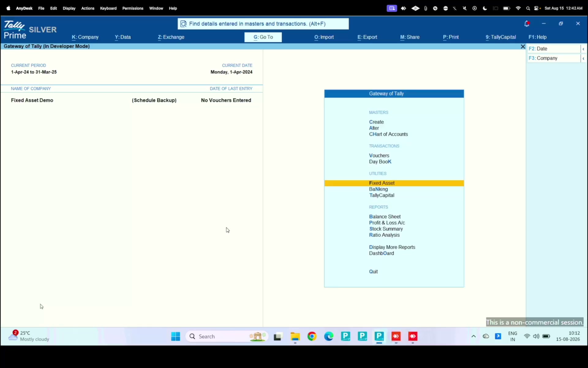
Task: Click the Windows tray battery icon
Action: (546, 336)
